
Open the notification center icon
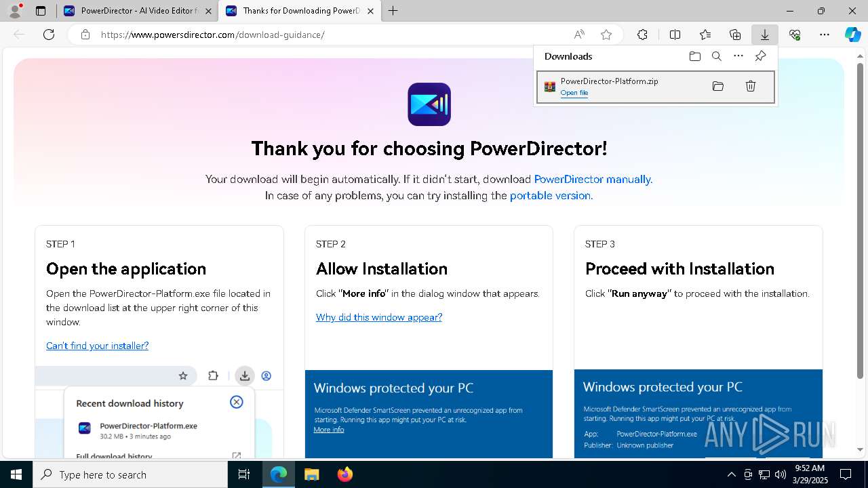(x=846, y=474)
